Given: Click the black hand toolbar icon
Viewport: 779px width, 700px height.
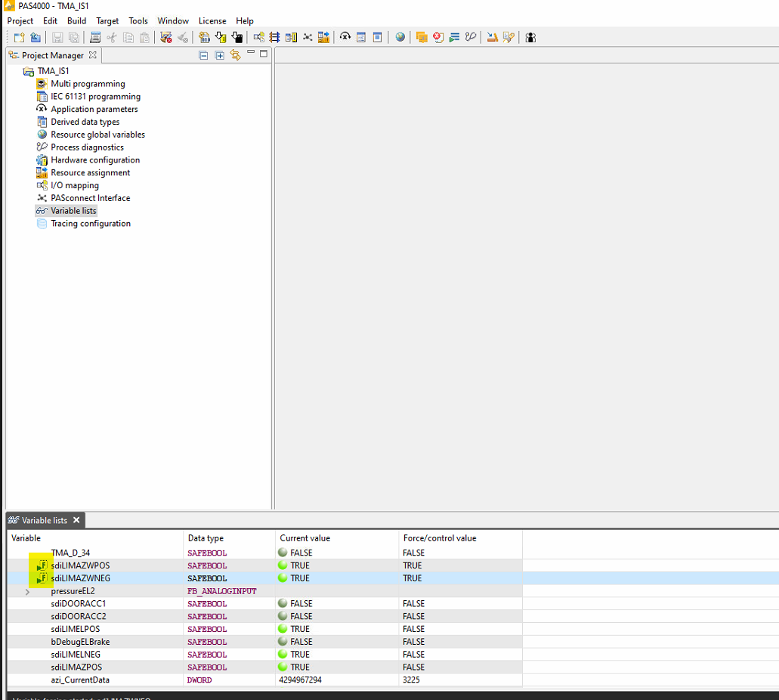Looking at the screenshot, I should (237, 37).
